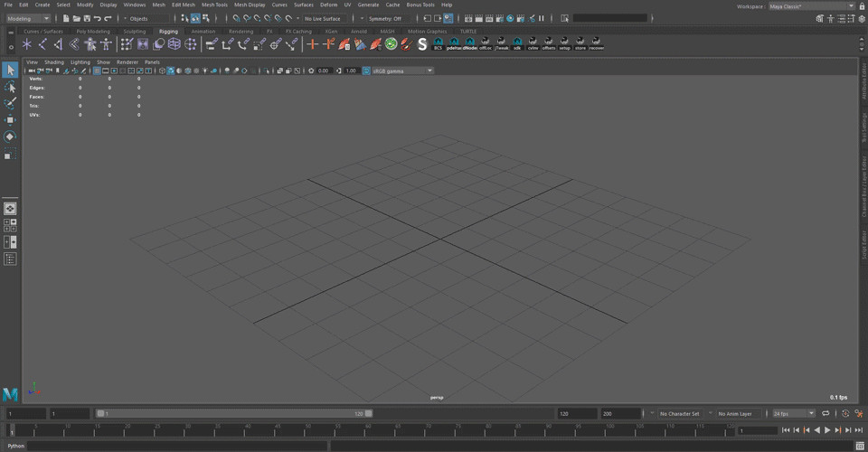Run the setup Python shelf script

(x=564, y=44)
